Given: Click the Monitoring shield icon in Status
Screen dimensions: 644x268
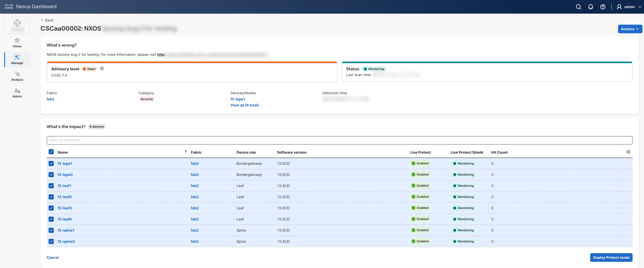Looking at the screenshot, I should (365, 69).
